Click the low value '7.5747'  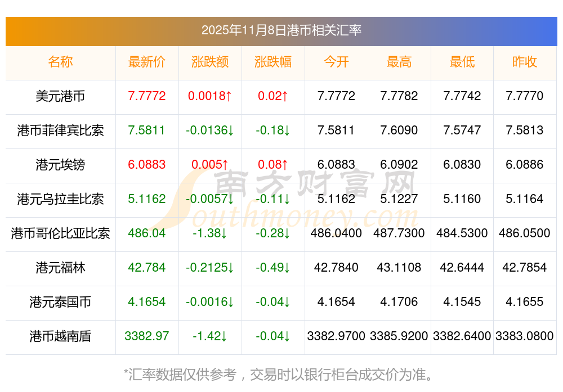(462, 130)
